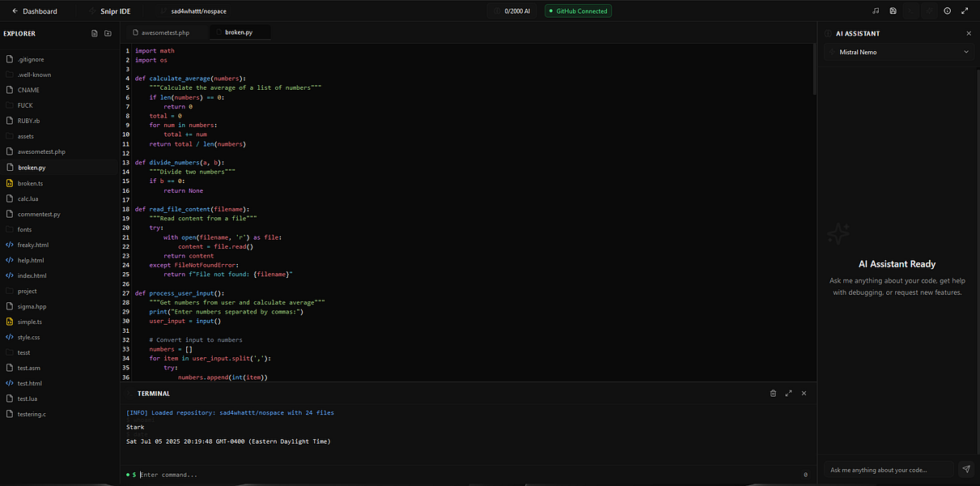
Task: Click 'def read_file_content(filename):' line
Action: (x=192, y=209)
